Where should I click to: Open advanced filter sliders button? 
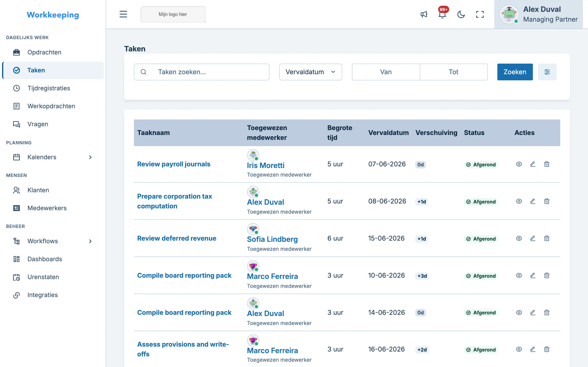(x=547, y=72)
